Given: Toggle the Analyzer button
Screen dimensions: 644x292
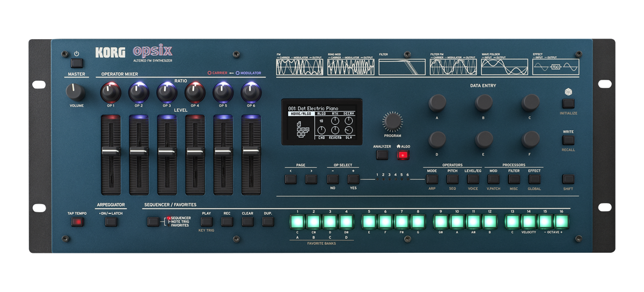Looking at the screenshot, I should click(x=382, y=155).
